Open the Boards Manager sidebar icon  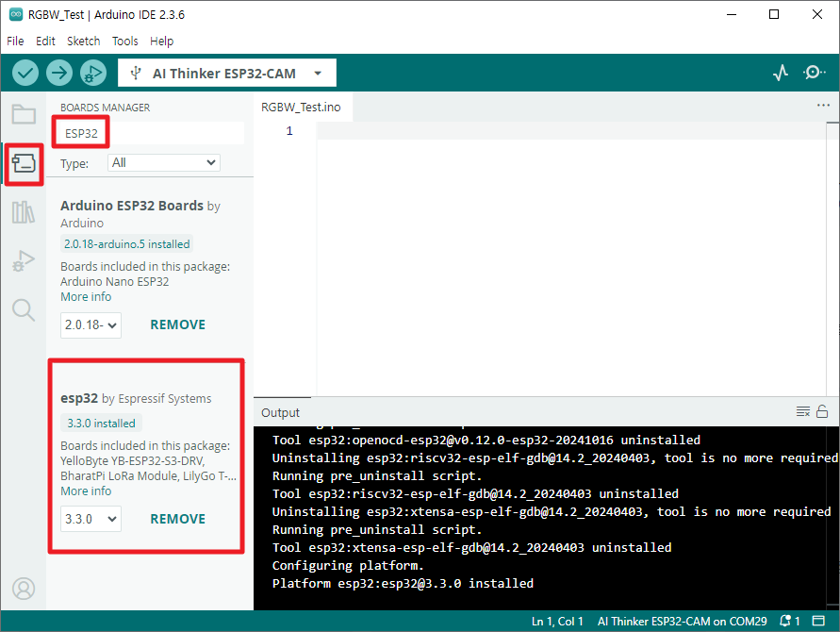point(24,163)
